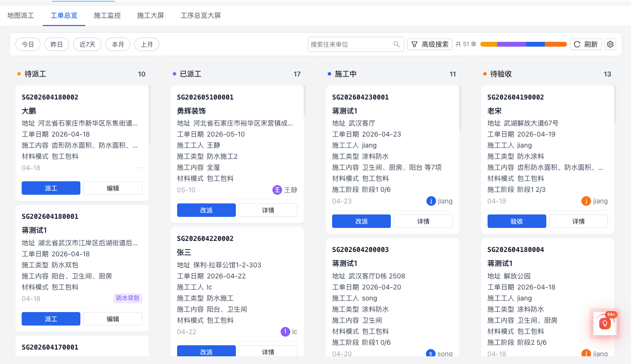Image resolution: width=631 pixels, height=364 pixels.
Task: Open 施工监控 tab
Action: [107, 15]
